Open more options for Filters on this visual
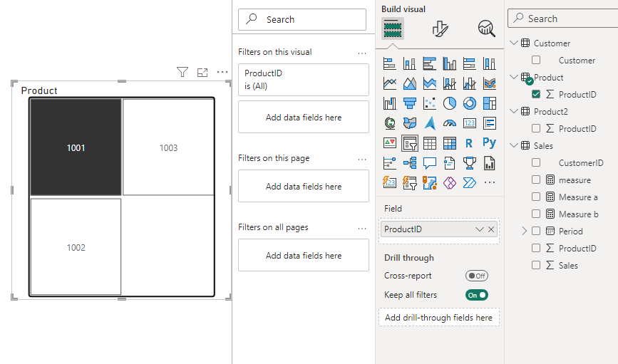618x364 pixels. 362,53
